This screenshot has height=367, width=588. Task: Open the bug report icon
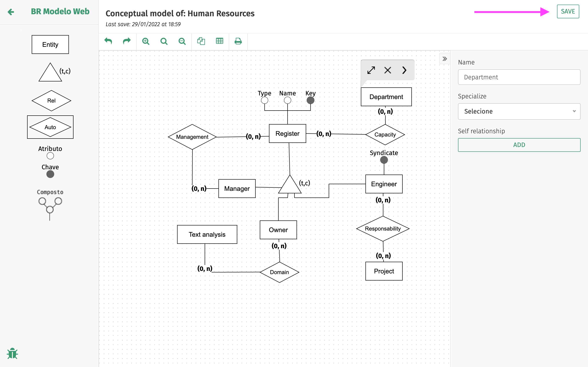point(12,353)
